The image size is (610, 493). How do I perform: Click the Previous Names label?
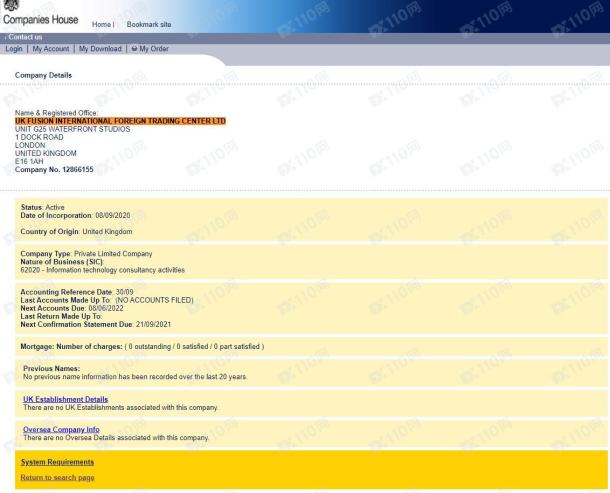(x=51, y=368)
